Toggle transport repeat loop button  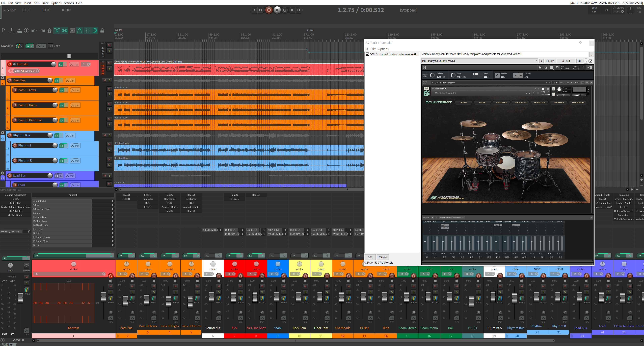(x=284, y=10)
